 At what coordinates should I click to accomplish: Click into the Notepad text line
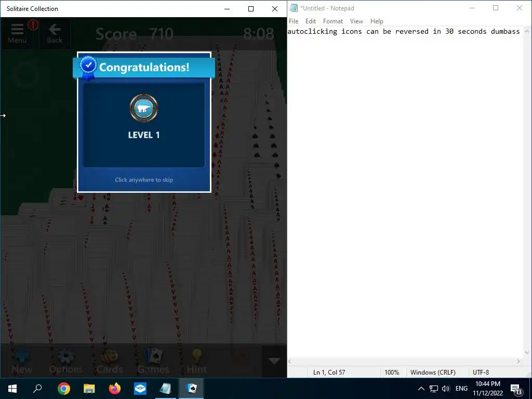[x=403, y=32]
